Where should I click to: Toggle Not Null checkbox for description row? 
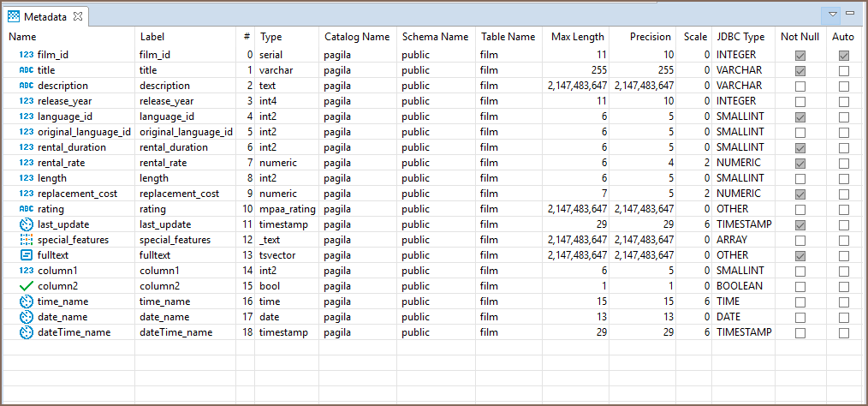tap(800, 86)
